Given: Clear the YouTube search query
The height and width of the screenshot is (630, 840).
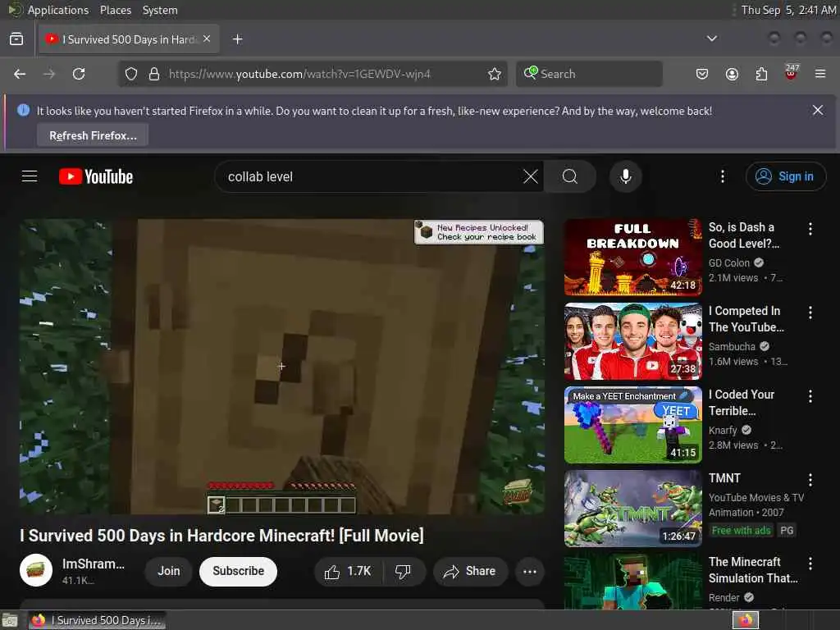Looking at the screenshot, I should pyautogui.click(x=531, y=176).
